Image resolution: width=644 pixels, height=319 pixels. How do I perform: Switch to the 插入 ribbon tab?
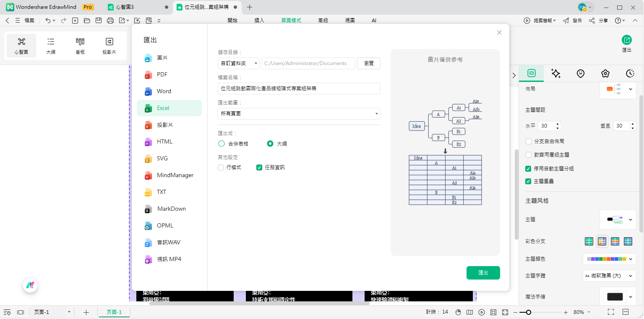pos(259,20)
